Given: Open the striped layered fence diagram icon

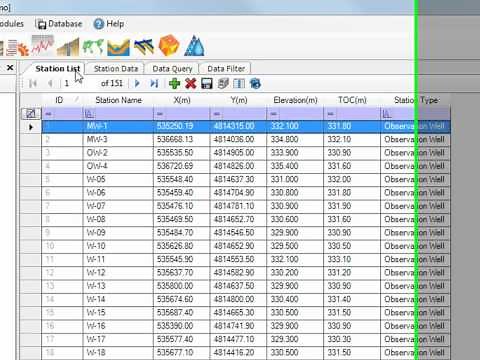Looking at the screenshot, I should pos(144,47).
